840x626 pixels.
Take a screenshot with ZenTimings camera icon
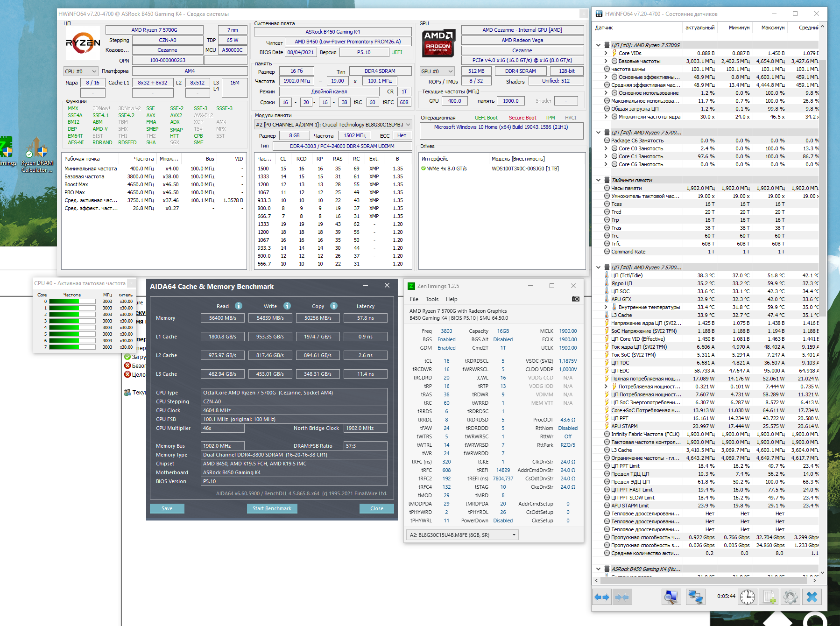tap(576, 299)
